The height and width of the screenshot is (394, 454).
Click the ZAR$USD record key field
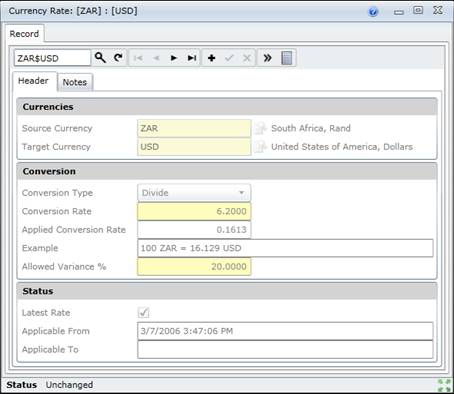[x=52, y=58]
